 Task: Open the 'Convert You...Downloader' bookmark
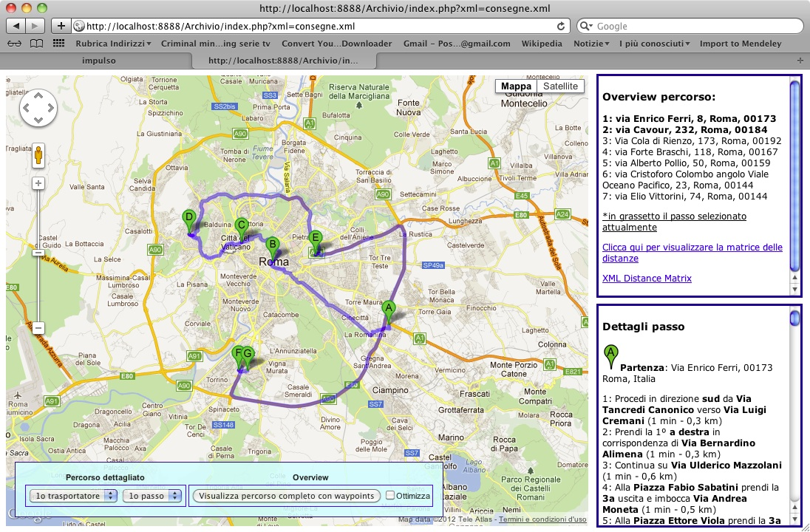pyautogui.click(x=337, y=44)
